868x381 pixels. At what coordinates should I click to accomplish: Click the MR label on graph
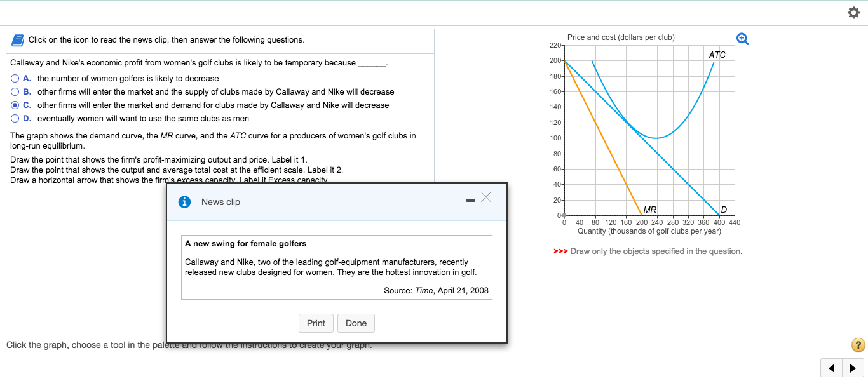tap(649, 210)
